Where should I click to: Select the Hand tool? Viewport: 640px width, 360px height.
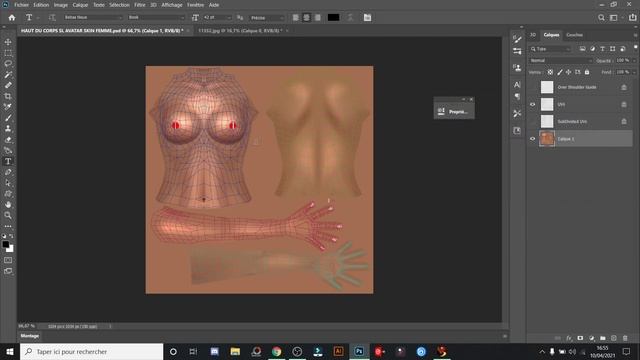8,204
